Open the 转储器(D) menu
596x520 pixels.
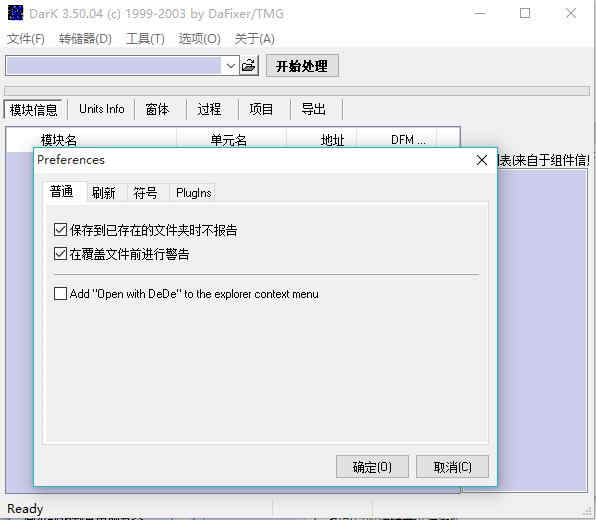[x=85, y=39]
